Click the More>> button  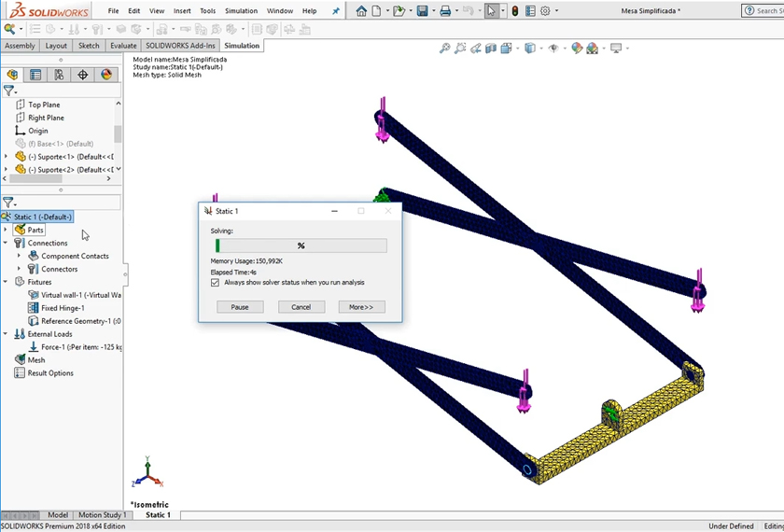(361, 307)
